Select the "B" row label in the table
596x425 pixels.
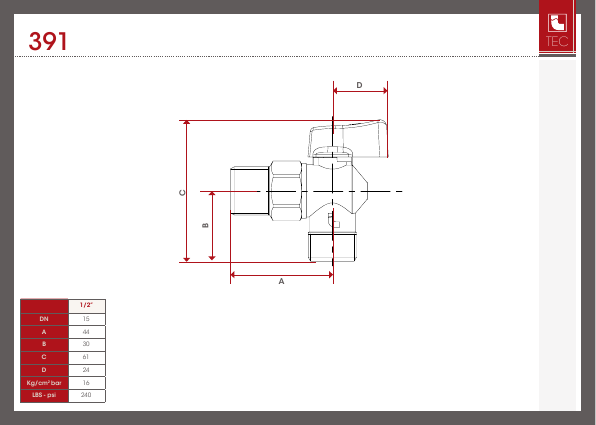[44, 344]
